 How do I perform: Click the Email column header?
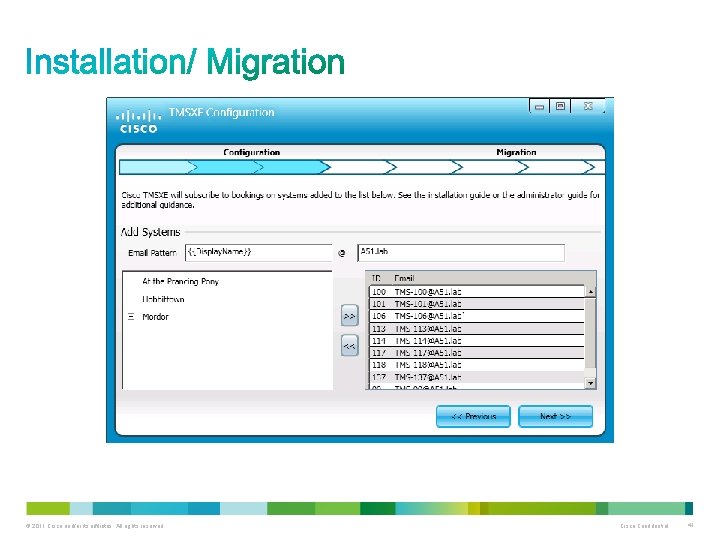pos(404,278)
